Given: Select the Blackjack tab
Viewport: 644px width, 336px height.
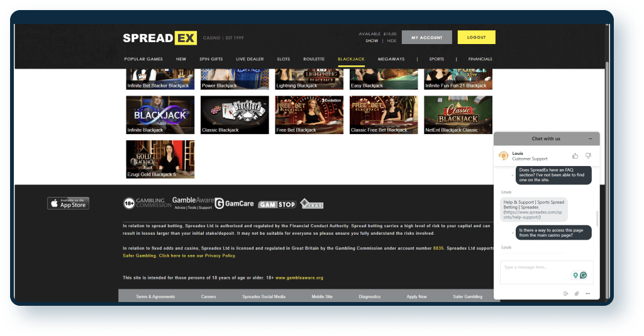Looking at the screenshot, I should click(351, 59).
